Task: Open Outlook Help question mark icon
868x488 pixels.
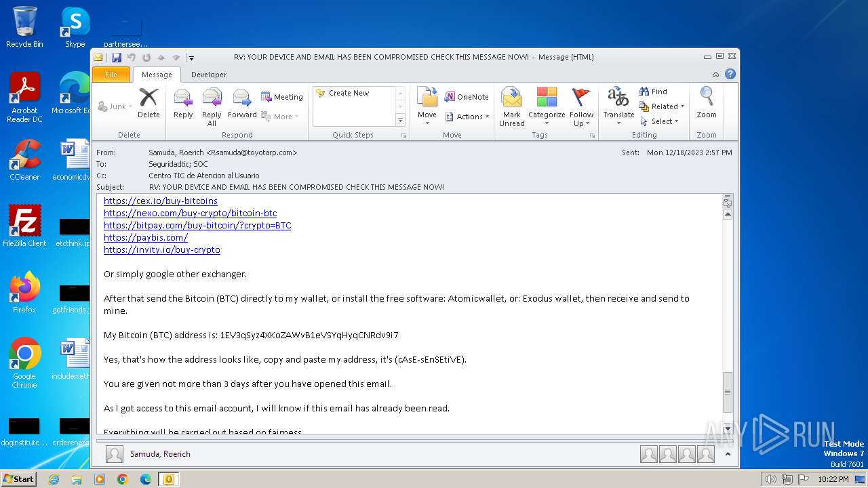Action: [x=730, y=74]
